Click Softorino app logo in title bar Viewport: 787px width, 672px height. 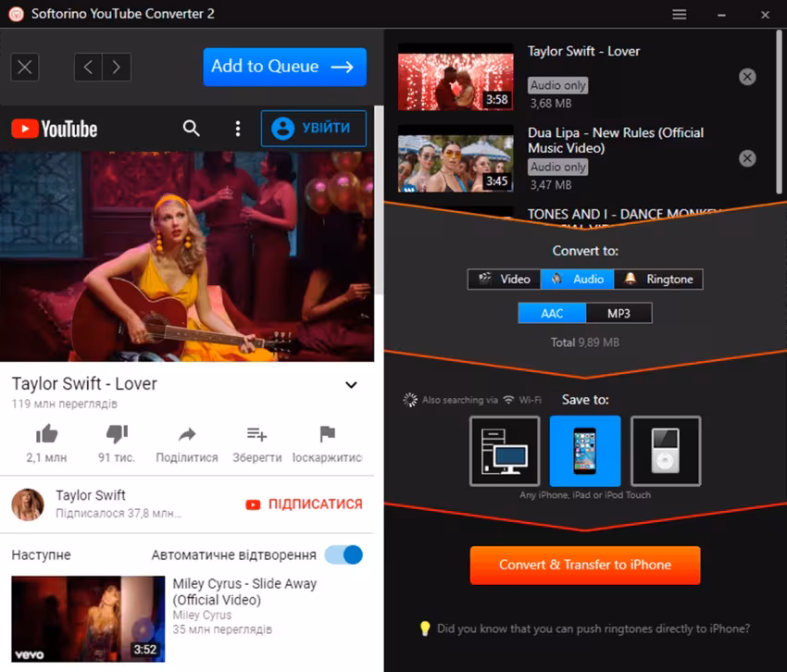pyautogui.click(x=16, y=14)
